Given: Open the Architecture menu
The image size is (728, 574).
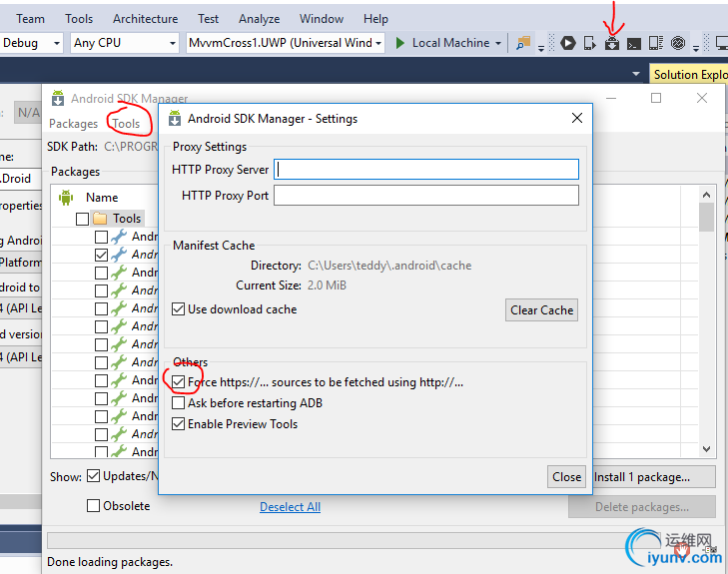Looking at the screenshot, I should pyautogui.click(x=146, y=19).
